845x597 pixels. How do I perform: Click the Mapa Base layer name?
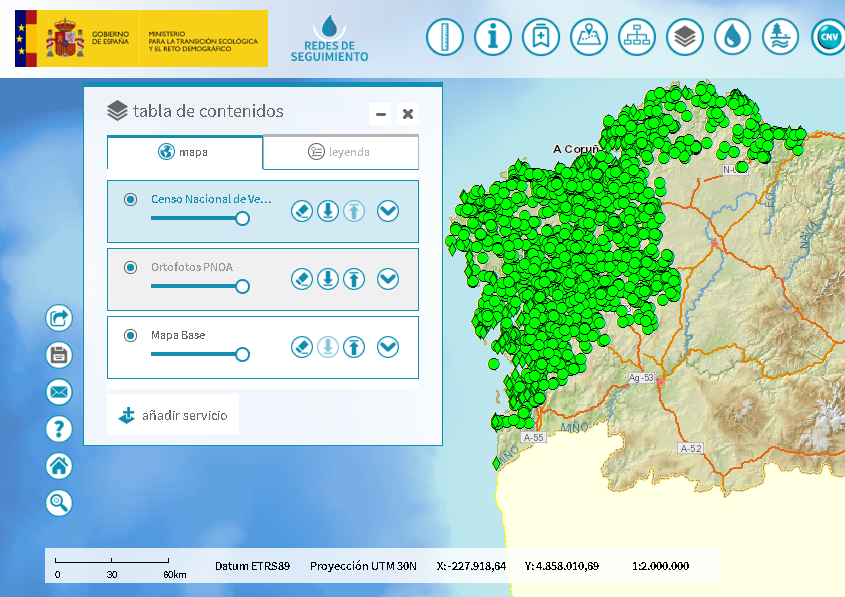tap(178, 335)
